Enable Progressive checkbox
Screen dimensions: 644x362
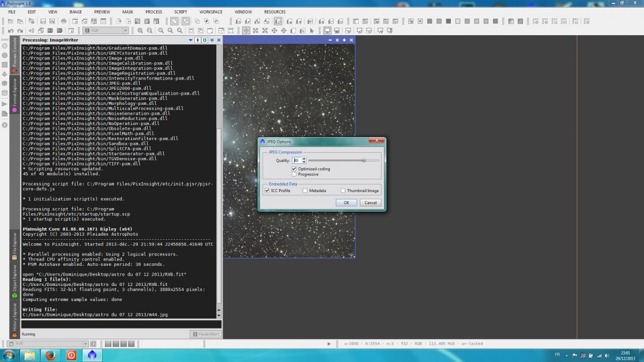pos(294,175)
